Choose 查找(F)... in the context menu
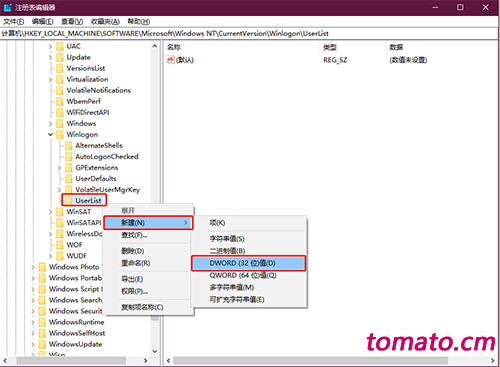Viewport: 500px width, 367px height. (148, 235)
